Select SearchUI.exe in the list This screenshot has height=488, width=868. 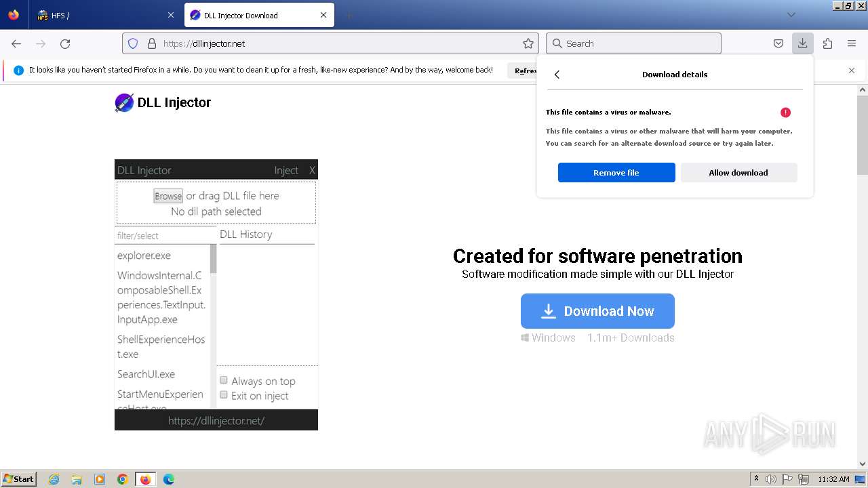coord(146,374)
